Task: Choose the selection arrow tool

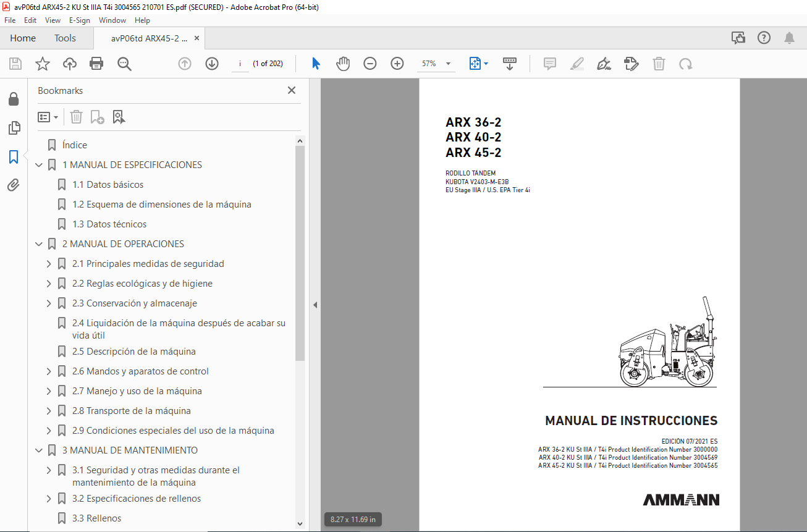Action: click(316, 64)
